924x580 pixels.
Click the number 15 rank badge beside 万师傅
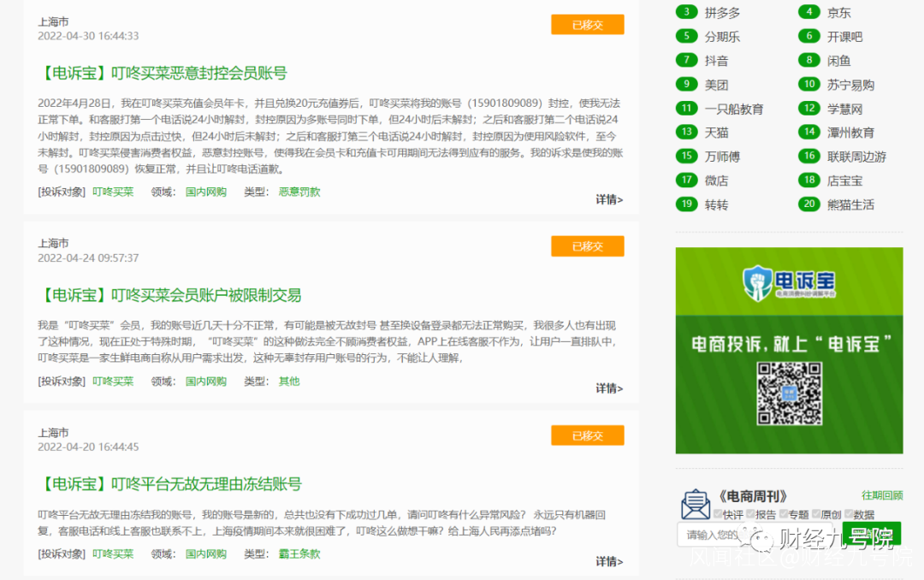pos(686,157)
